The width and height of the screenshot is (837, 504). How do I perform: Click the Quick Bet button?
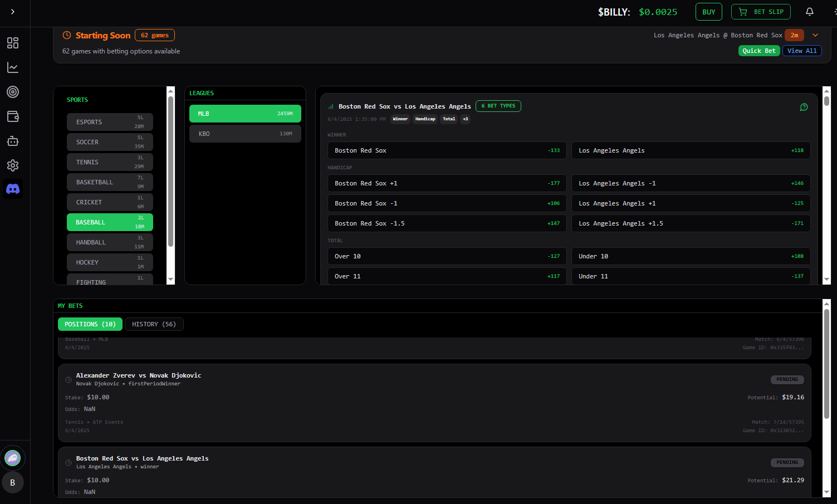(x=759, y=51)
